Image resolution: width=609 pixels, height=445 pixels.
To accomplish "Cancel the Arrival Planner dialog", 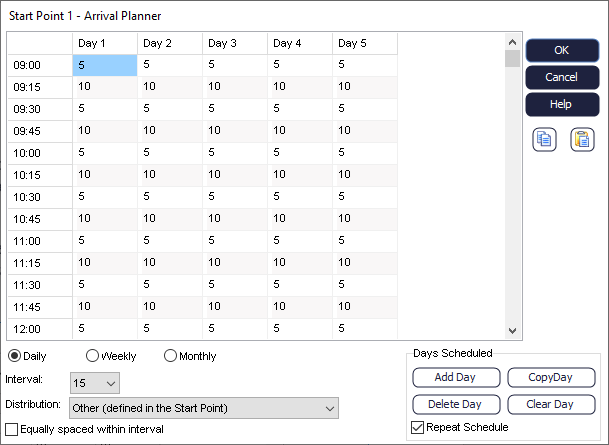I will (x=561, y=77).
